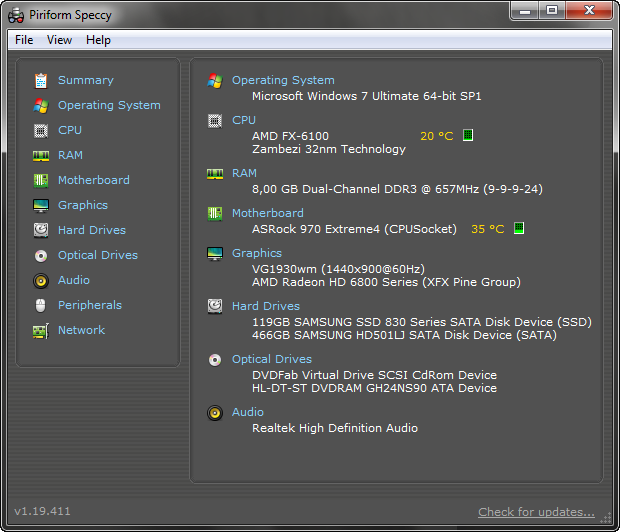Select Summary in the sidebar

point(86,80)
